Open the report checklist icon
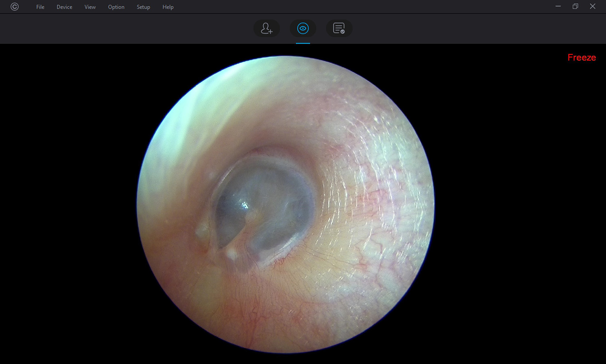Screen dimensions: 606x364 339,28
